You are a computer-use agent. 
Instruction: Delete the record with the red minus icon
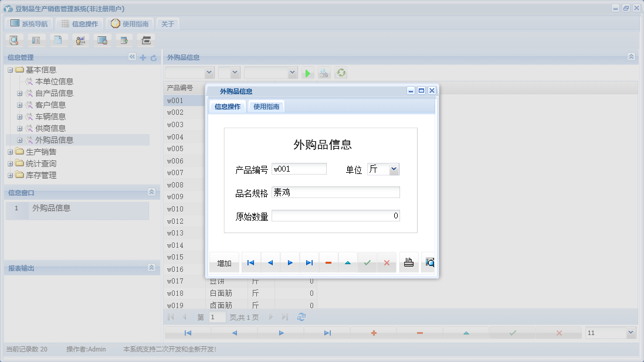tap(328, 262)
